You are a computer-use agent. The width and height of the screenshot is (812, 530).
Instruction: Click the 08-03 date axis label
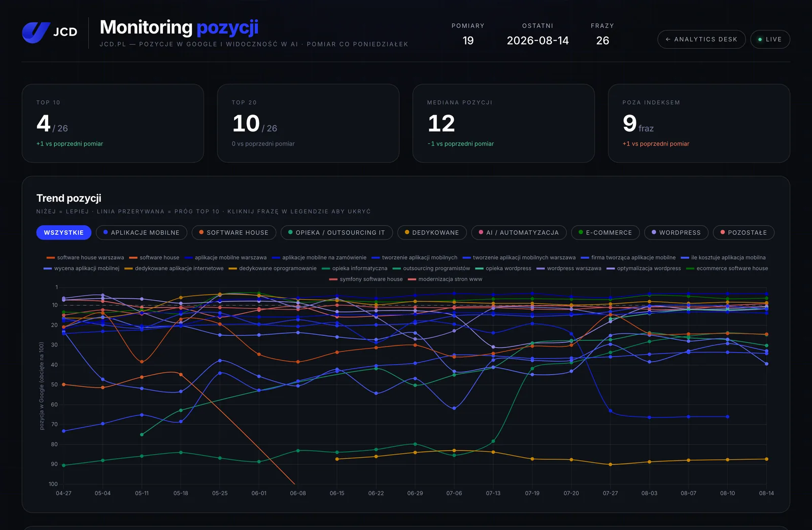pyautogui.click(x=649, y=493)
